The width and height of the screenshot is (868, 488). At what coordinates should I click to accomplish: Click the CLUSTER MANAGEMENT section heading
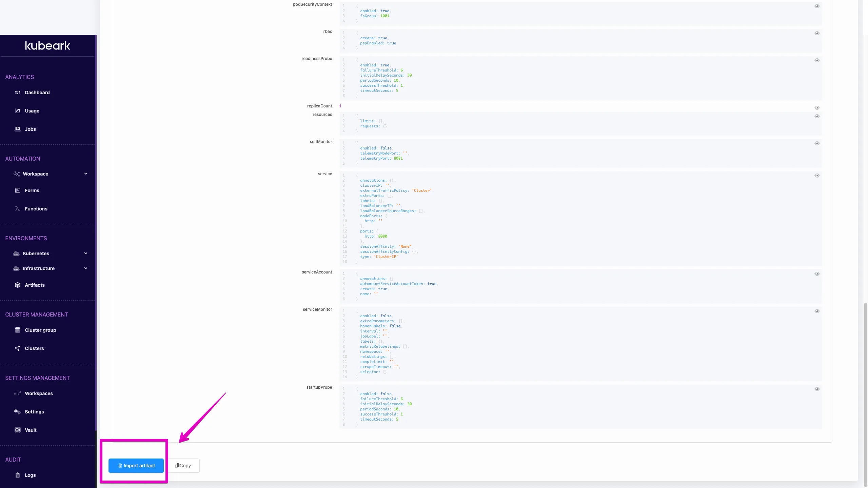pos(37,314)
